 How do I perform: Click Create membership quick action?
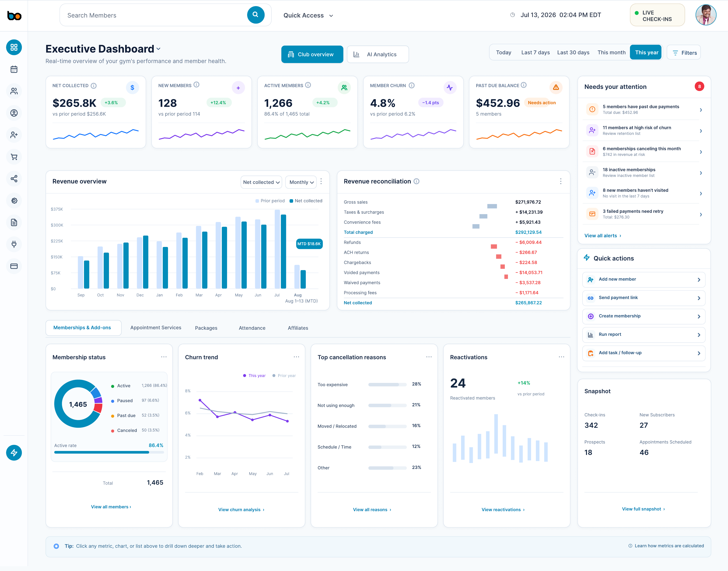(644, 316)
